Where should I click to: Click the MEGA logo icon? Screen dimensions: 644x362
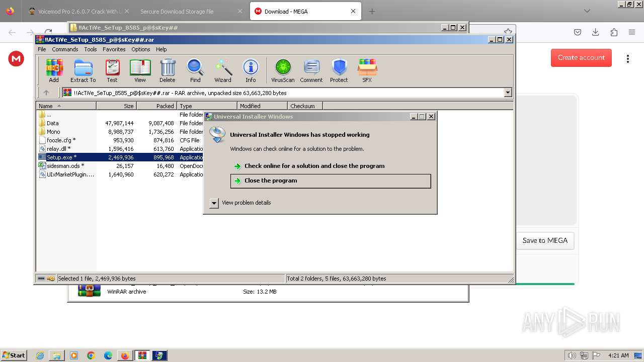click(x=16, y=59)
